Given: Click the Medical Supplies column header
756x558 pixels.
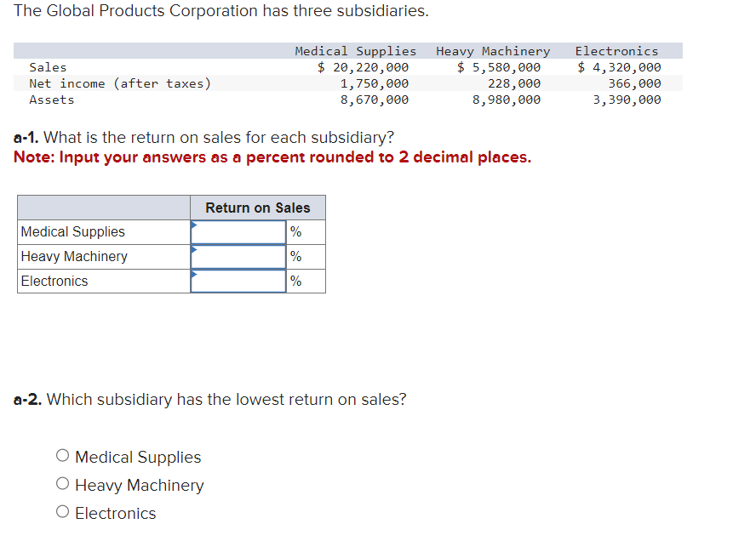Looking at the screenshot, I should [x=354, y=51].
